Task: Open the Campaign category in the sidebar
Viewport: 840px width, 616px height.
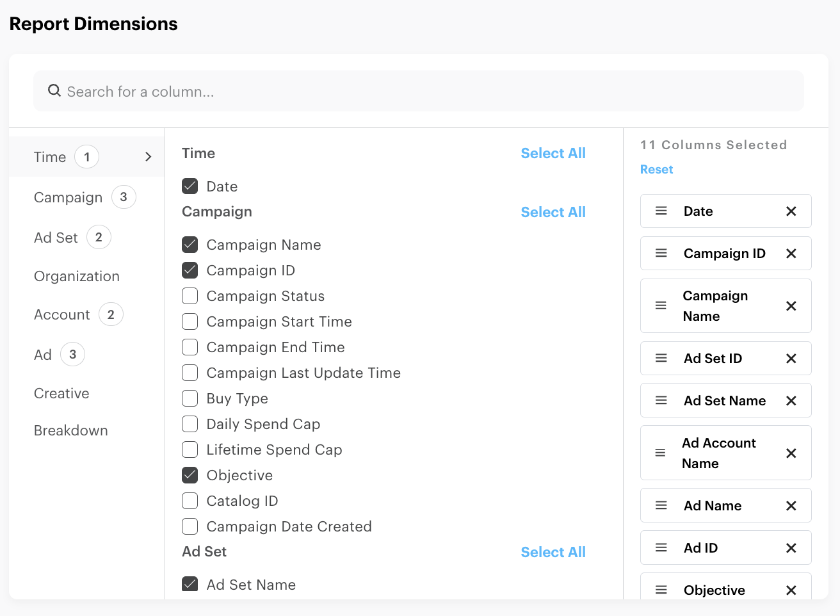Action: [69, 197]
